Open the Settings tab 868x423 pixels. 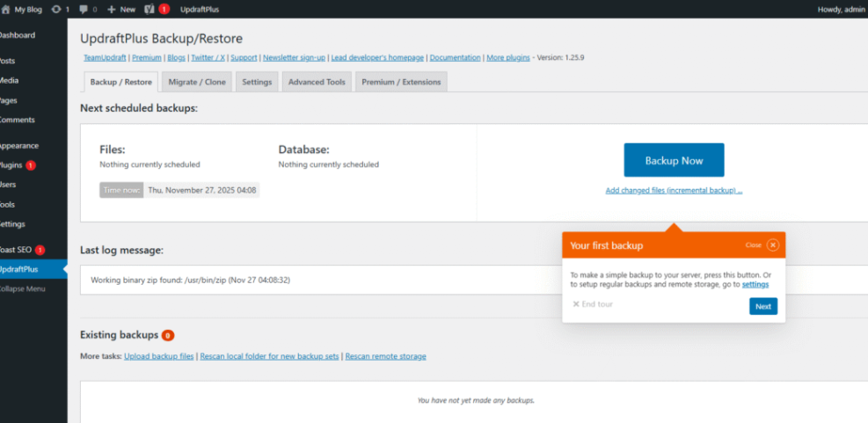point(257,82)
